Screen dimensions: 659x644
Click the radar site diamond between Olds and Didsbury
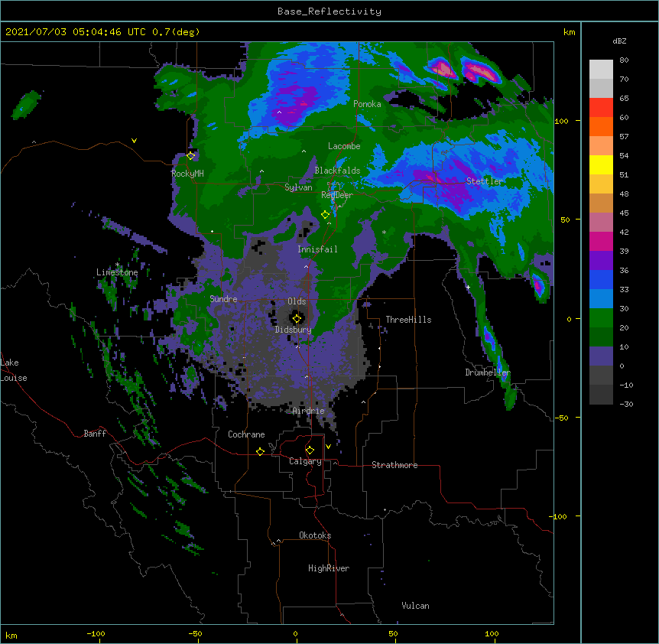[x=297, y=319]
